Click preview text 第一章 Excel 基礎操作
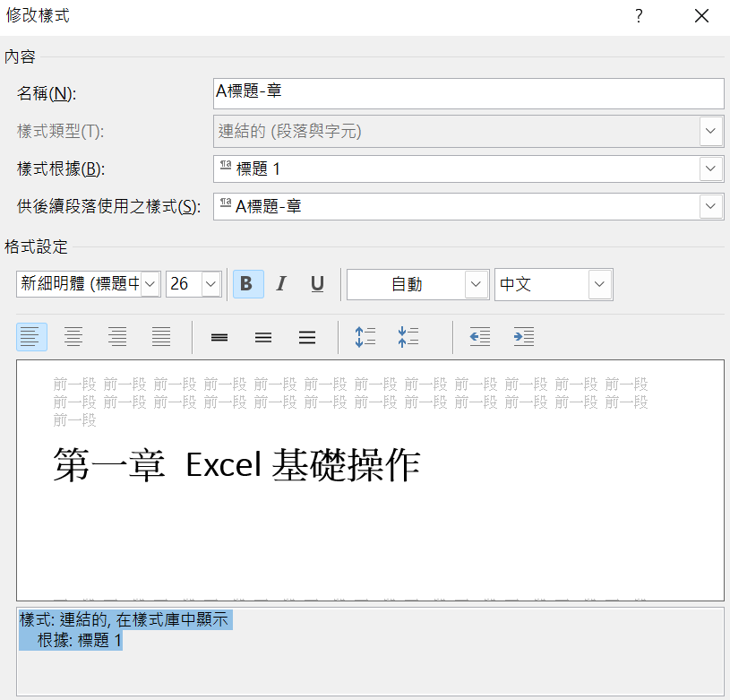 237,465
